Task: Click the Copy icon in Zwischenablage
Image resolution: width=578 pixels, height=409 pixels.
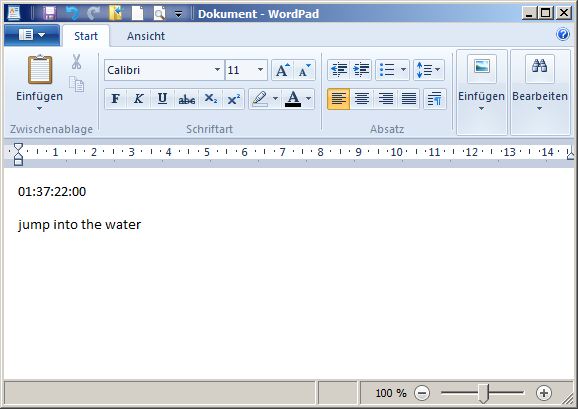Action: point(76,84)
